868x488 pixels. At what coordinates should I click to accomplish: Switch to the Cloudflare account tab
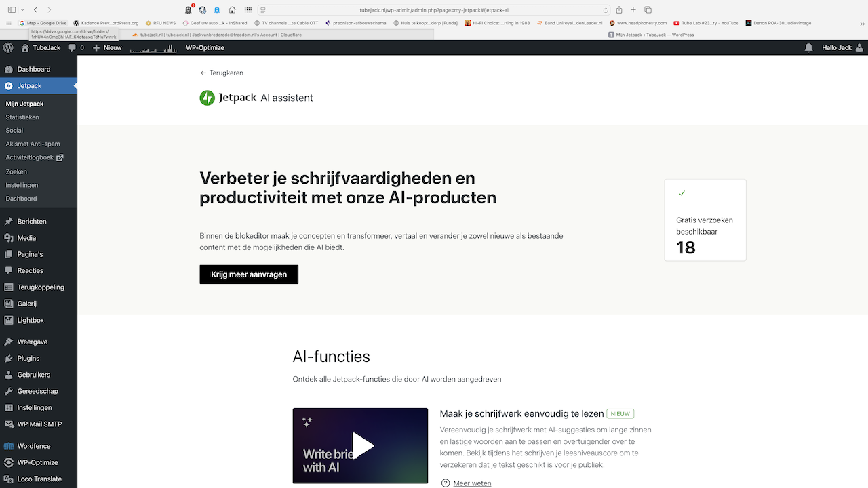217,35
